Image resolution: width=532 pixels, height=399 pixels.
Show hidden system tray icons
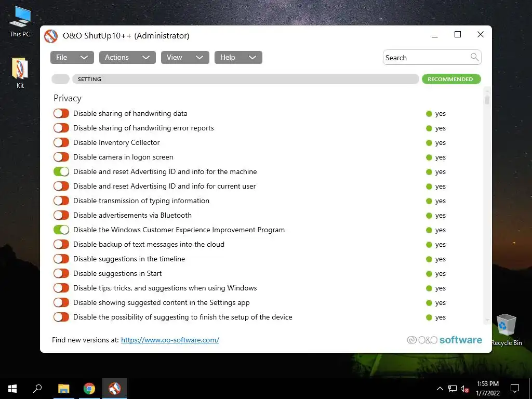pos(440,389)
